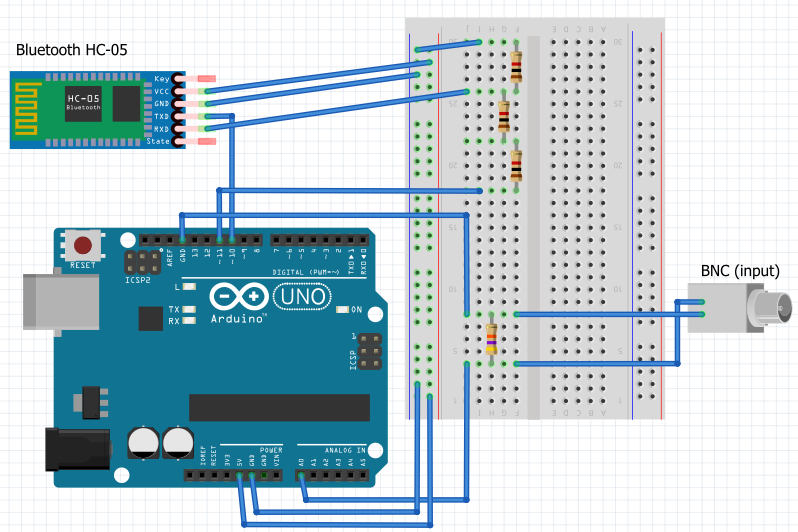Click the Arduino VIN pin

click(276, 475)
